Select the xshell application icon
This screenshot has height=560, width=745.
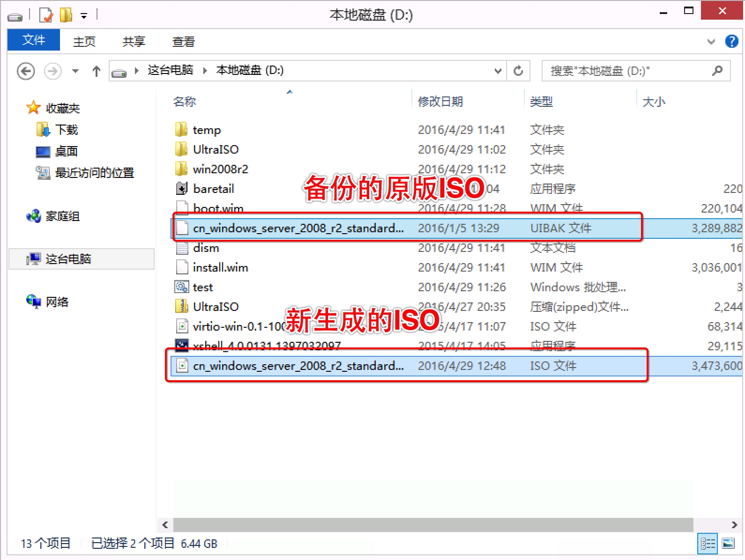coord(181,346)
